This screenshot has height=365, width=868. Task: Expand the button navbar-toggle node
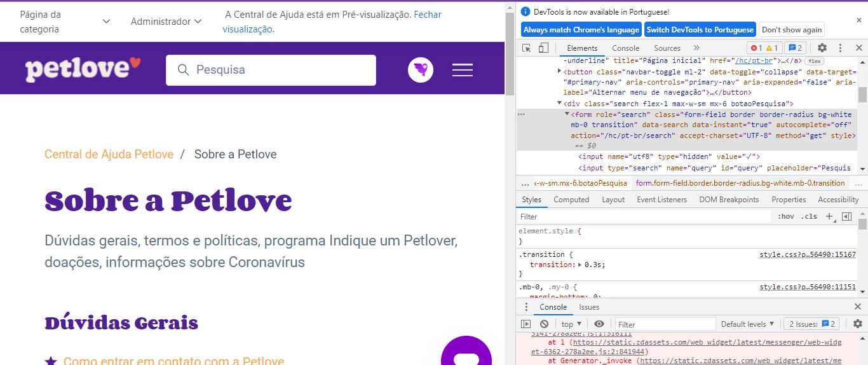(559, 71)
